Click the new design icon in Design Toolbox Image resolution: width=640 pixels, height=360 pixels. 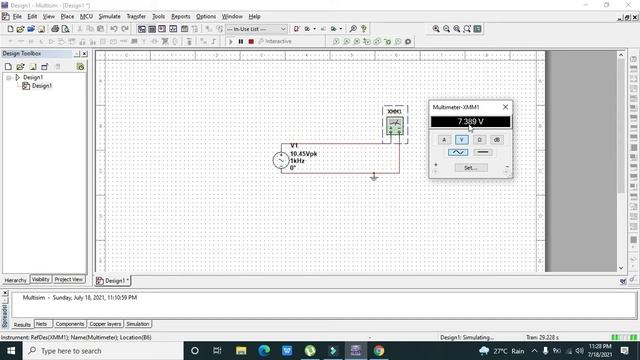[8, 67]
